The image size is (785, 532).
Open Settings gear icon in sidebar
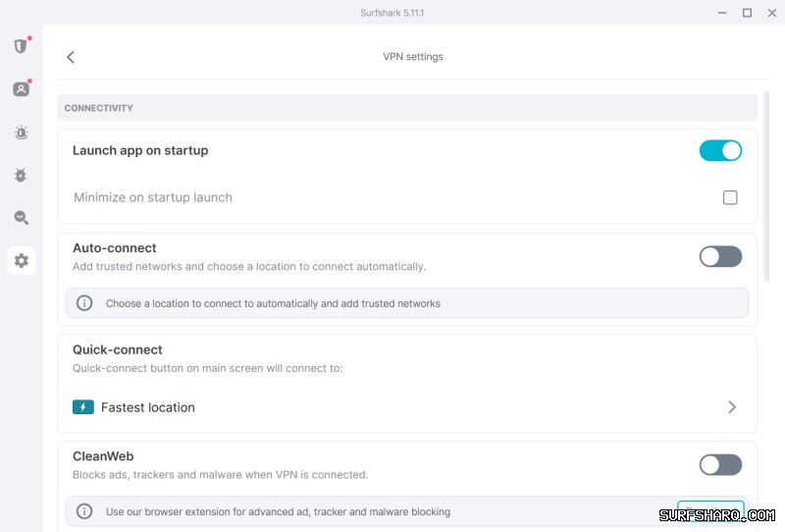(21, 261)
